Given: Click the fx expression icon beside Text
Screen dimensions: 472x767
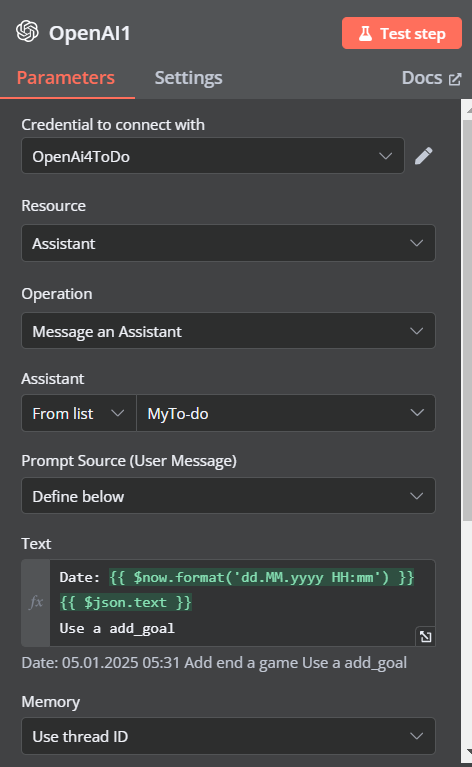Looking at the screenshot, I should click(36, 603).
